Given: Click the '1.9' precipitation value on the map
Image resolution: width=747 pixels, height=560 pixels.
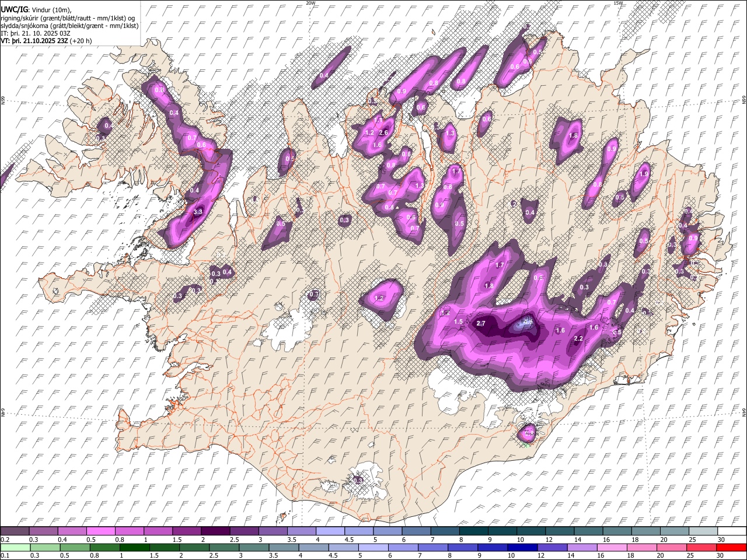Looking at the screenshot, I should click(x=644, y=174).
